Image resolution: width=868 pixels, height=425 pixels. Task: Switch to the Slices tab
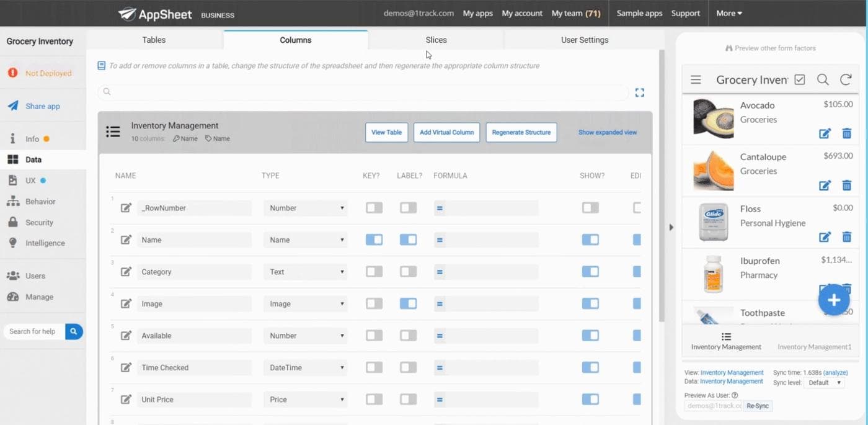(x=436, y=40)
